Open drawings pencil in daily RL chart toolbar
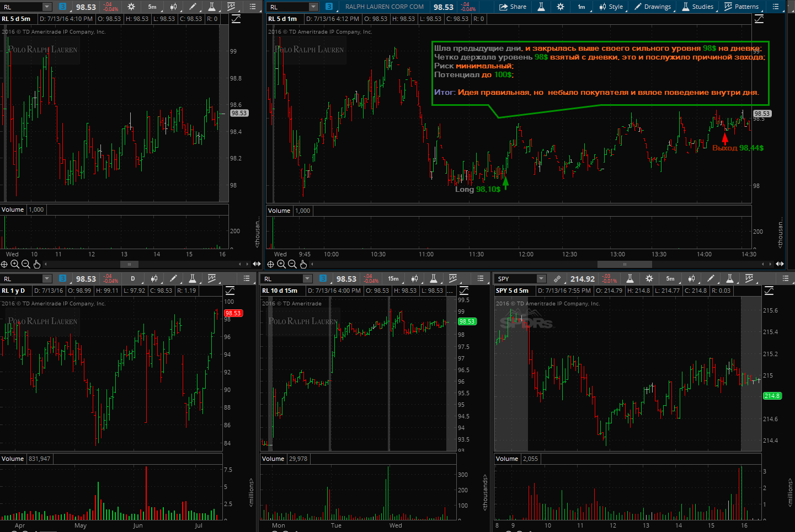This screenshot has height=532, width=795. (x=173, y=278)
